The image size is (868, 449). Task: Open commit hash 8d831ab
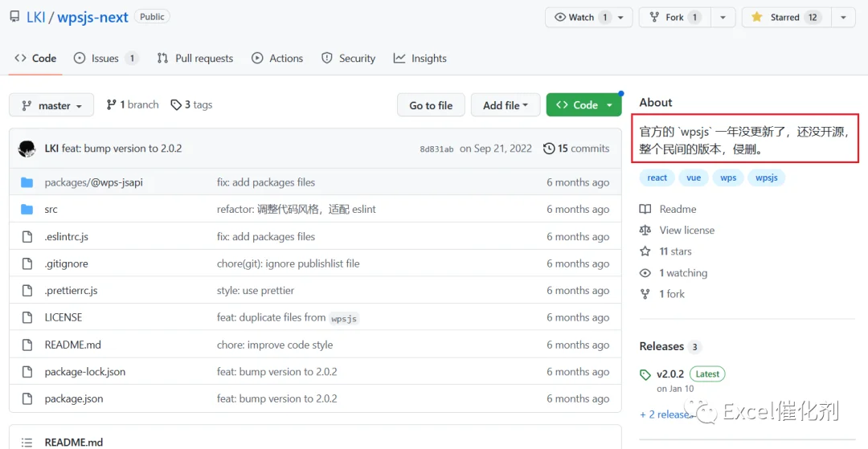[x=436, y=149]
